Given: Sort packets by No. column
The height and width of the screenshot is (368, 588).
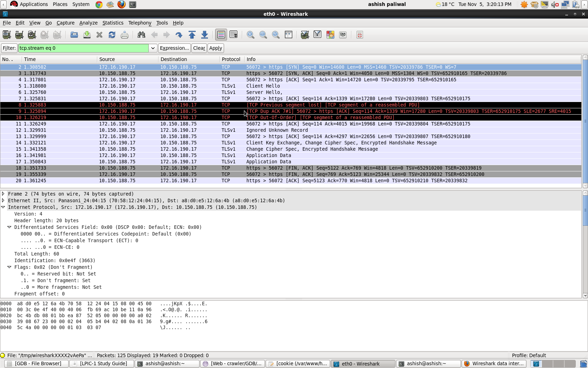Looking at the screenshot, I should tap(11, 59).
